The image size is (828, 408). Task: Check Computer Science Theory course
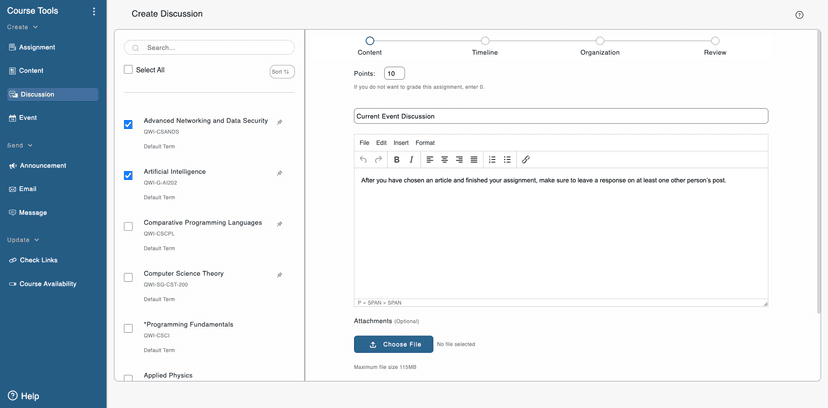pos(128,277)
